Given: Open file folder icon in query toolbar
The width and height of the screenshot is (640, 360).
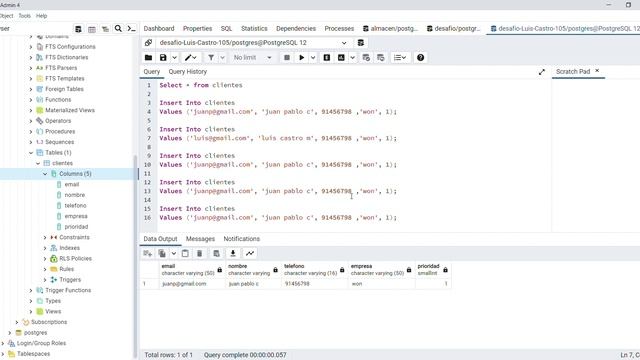Looking at the screenshot, I should pyautogui.click(x=149, y=58).
